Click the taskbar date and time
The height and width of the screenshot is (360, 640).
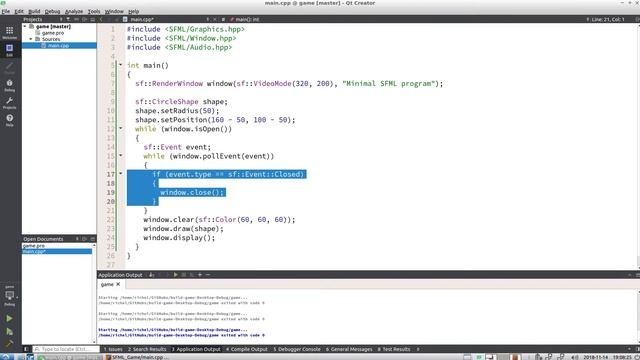(x=608, y=357)
